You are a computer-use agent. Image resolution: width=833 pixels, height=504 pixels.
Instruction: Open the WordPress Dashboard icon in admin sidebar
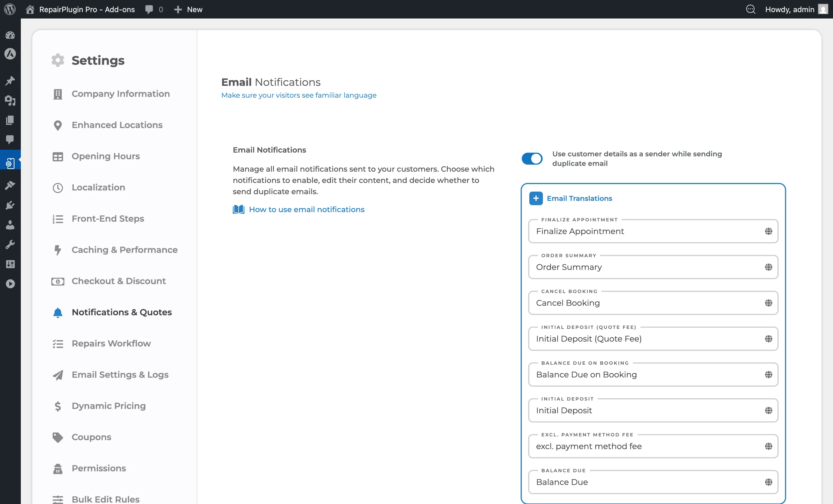coord(10,35)
